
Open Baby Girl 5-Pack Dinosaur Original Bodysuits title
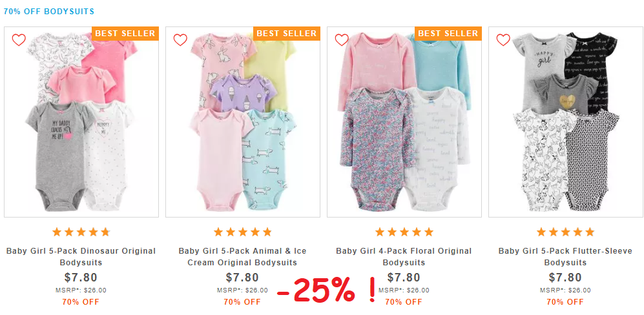pyautogui.click(x=81, y=256)
